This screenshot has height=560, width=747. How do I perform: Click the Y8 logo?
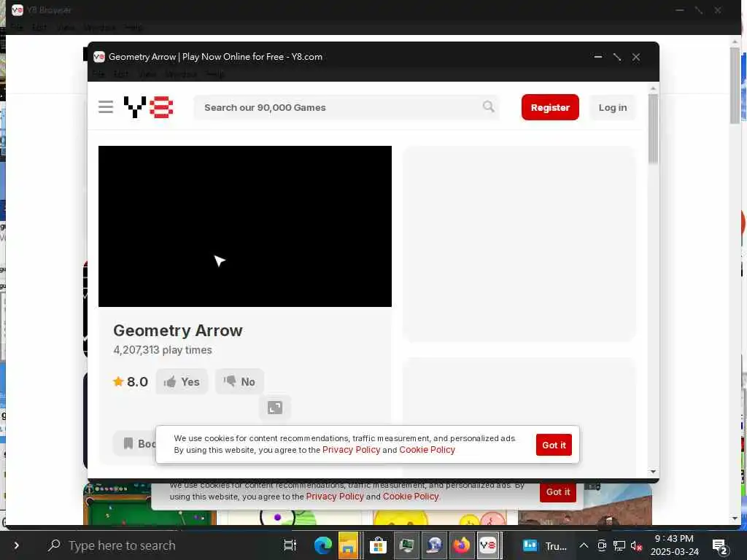click(148, 107)
